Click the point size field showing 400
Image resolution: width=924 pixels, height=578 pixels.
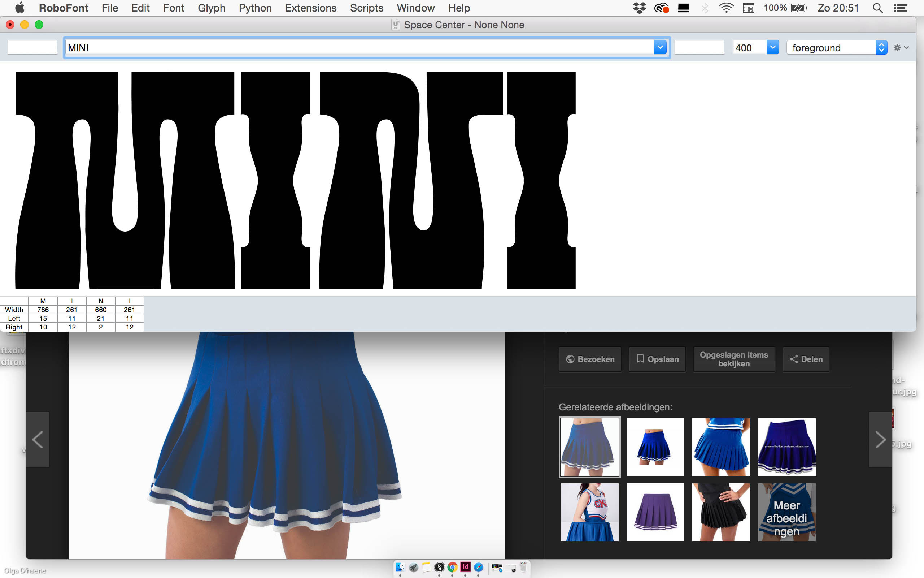click(750, 47)
